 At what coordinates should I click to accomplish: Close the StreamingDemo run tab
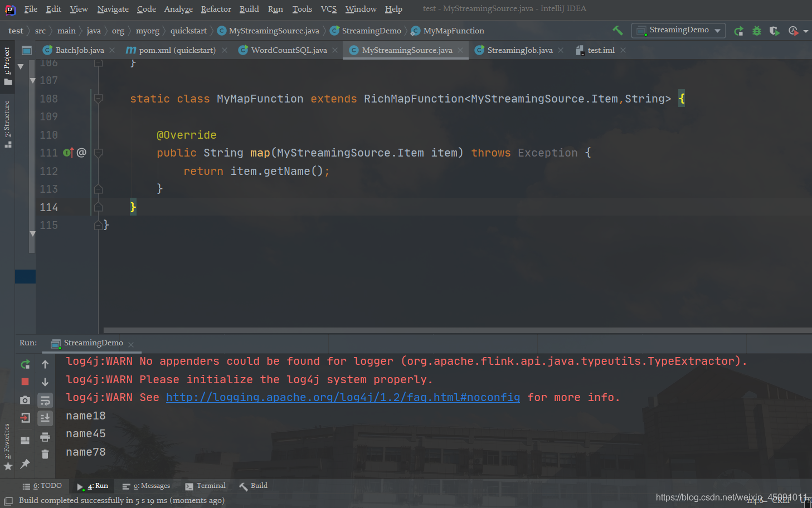(x=131, y=344)
